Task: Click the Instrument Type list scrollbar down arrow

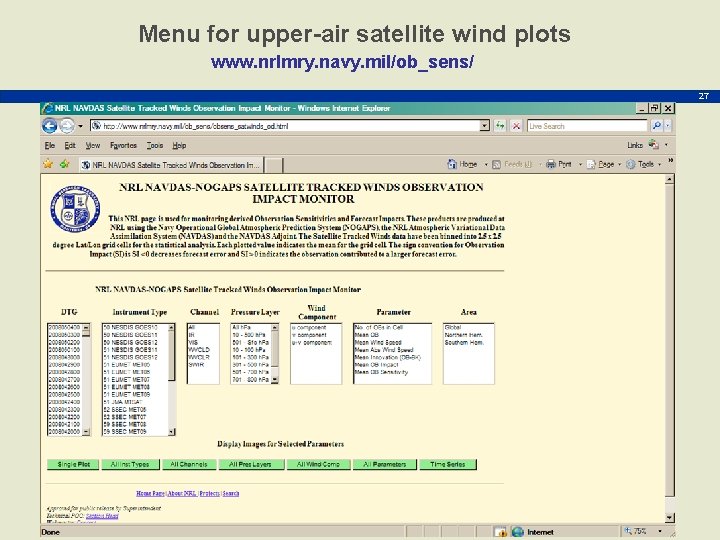Action: (171, 432)
